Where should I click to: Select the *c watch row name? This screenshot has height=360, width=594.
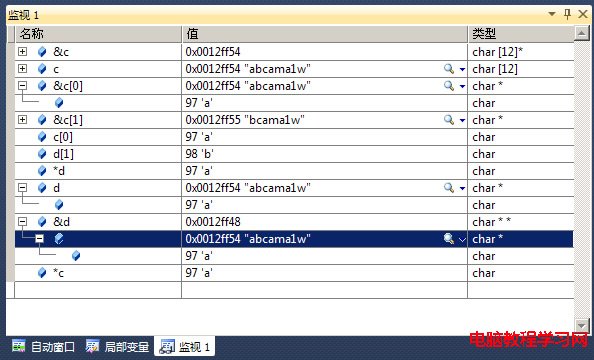coord(58,273)
